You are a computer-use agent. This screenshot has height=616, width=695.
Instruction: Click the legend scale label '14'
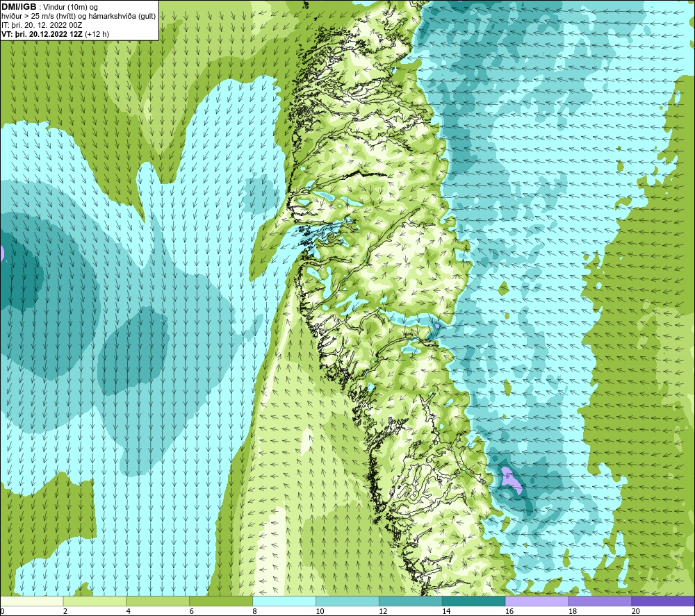pos(446,612)
